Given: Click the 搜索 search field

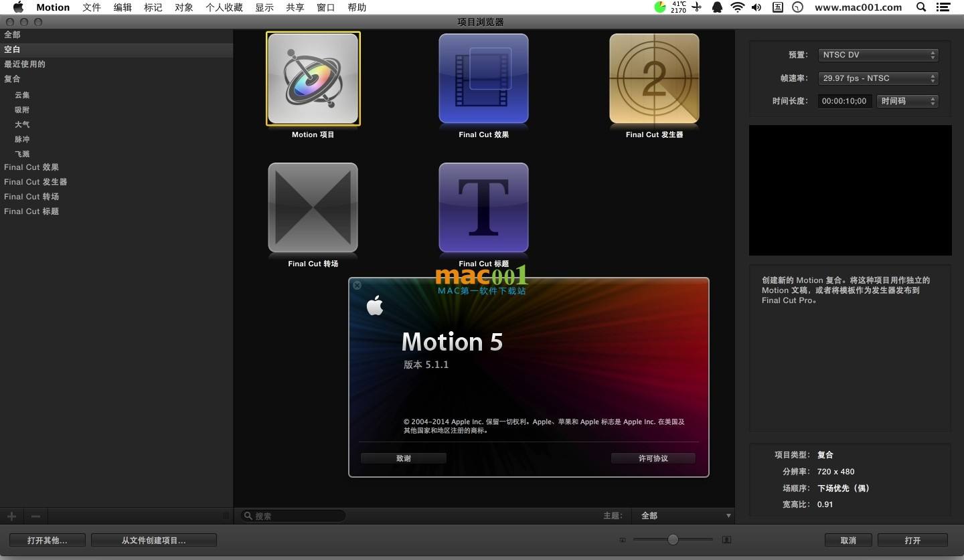Looking at the screenshot, I should click(x=293, y=516).
